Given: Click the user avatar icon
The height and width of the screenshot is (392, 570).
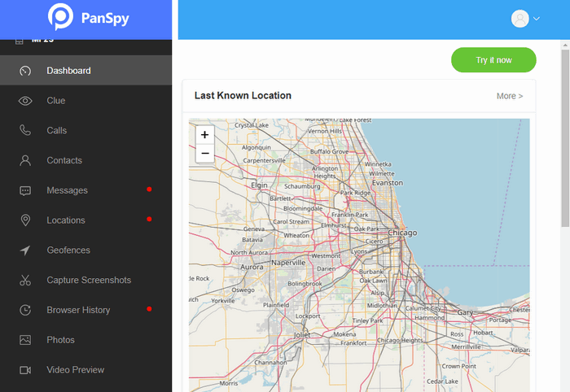Looking at the screenshot, I should pos(520,19).
